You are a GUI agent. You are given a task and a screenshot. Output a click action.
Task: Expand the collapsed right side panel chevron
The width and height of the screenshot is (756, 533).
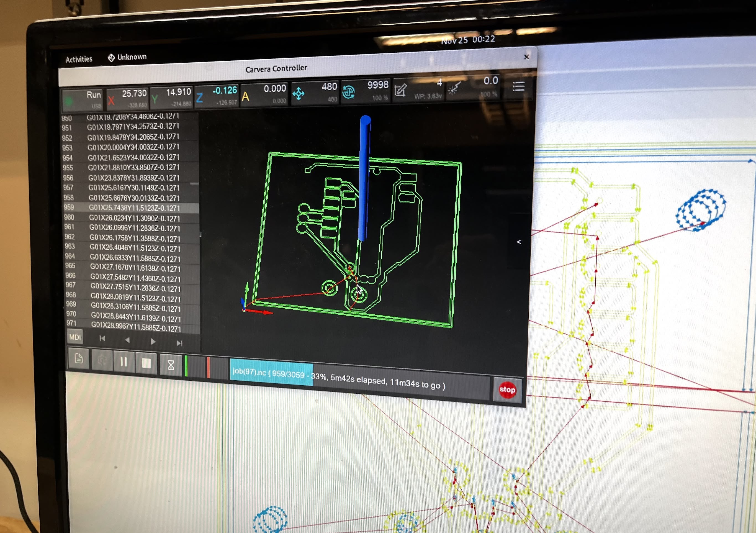(x=519, y=242)
